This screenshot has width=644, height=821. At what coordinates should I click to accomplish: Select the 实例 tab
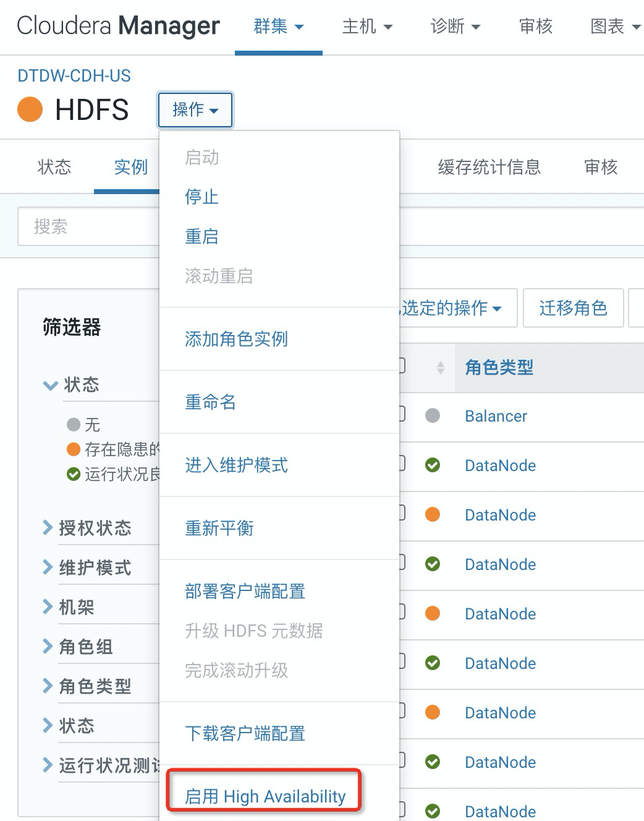(131, 167)
